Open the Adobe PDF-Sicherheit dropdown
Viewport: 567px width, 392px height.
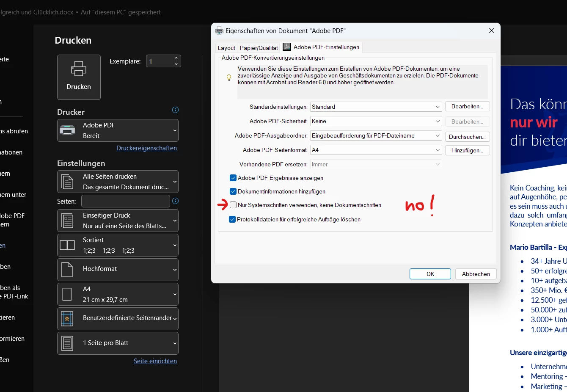point(376,121)
